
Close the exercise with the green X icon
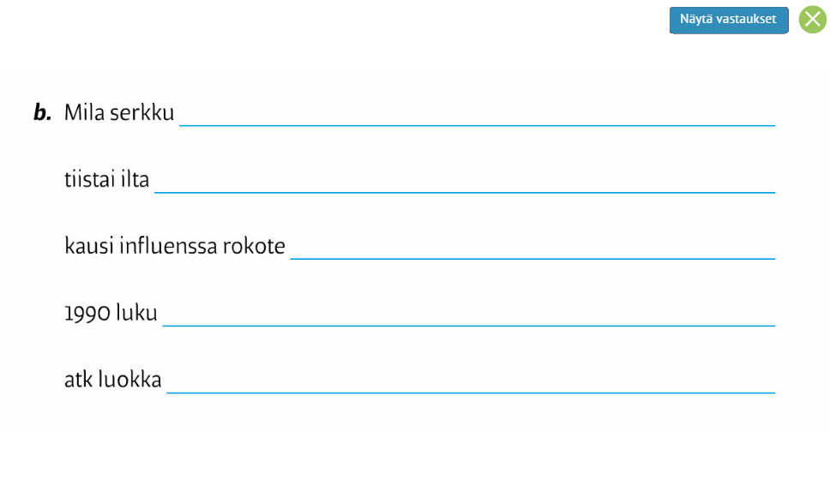click(x=812, y=20)
